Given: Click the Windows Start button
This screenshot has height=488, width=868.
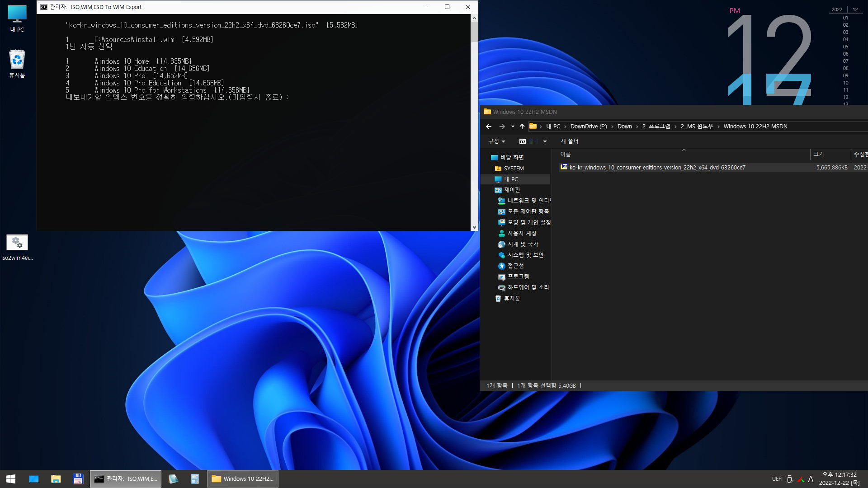Looking at the screenshot, I should coord(11,479).
